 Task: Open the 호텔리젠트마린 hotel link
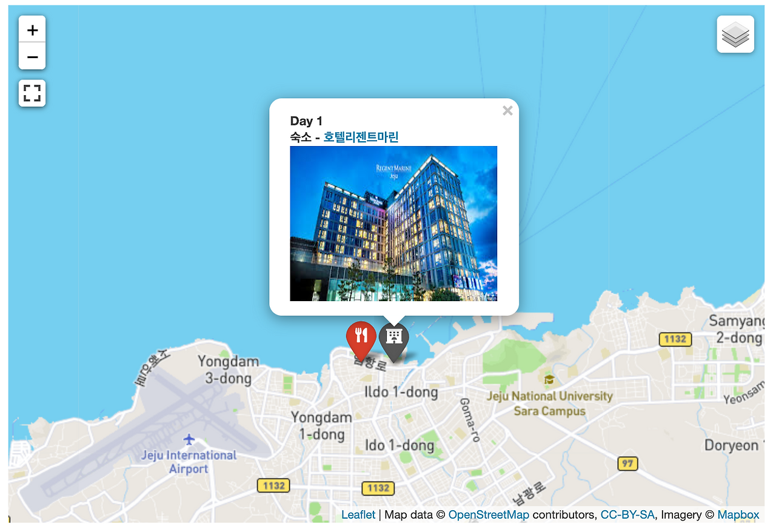361,137
